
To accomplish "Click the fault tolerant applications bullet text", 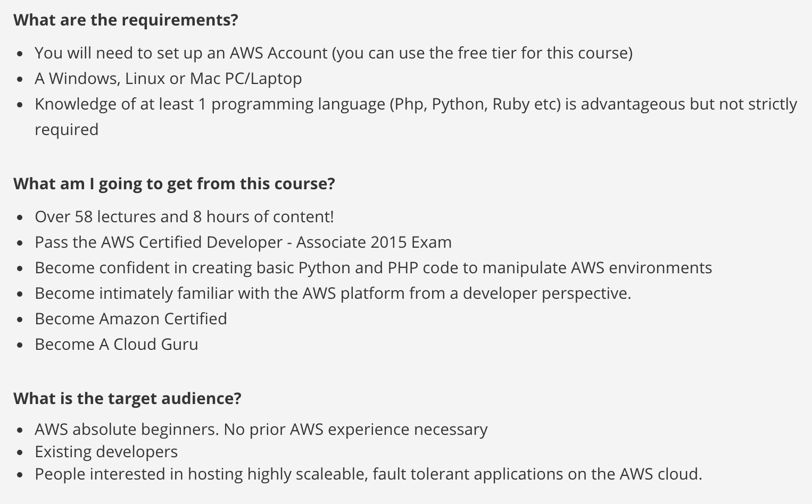I will (x=368, y=474).
